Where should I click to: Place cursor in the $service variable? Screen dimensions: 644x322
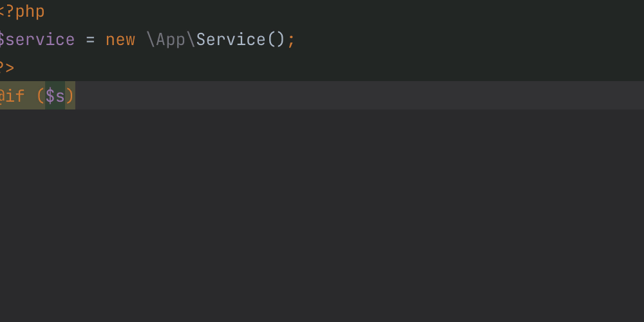[37, 40]
